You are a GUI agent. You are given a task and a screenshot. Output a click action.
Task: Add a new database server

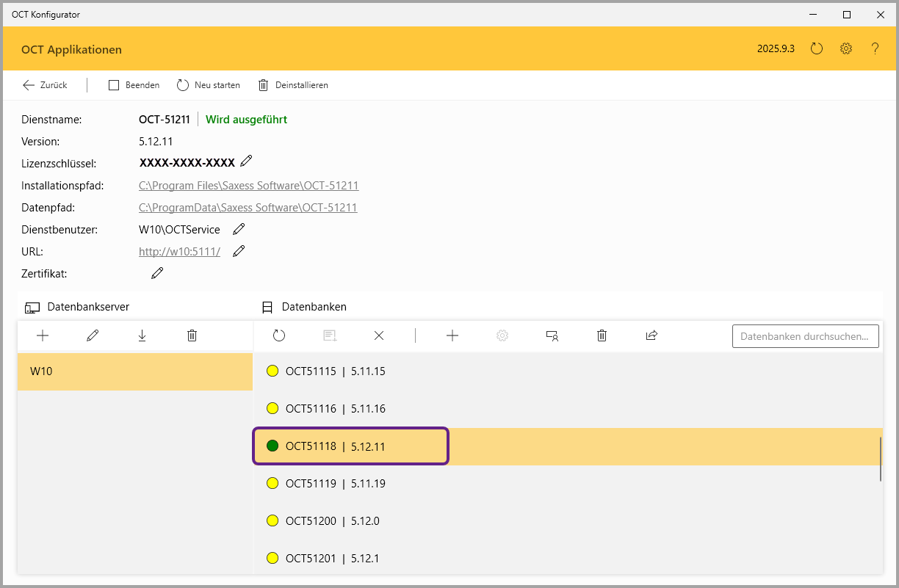[43, 335]
